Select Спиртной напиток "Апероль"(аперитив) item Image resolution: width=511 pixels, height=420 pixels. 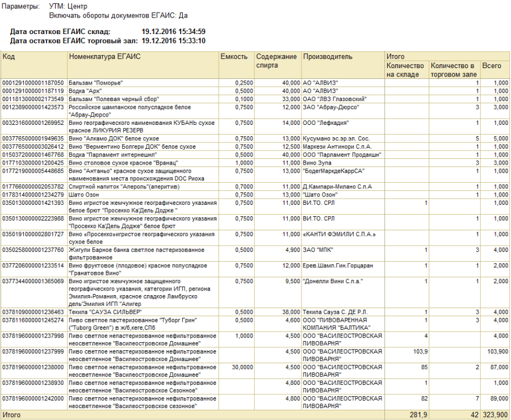pyautogui.click(x=124, y=187)
